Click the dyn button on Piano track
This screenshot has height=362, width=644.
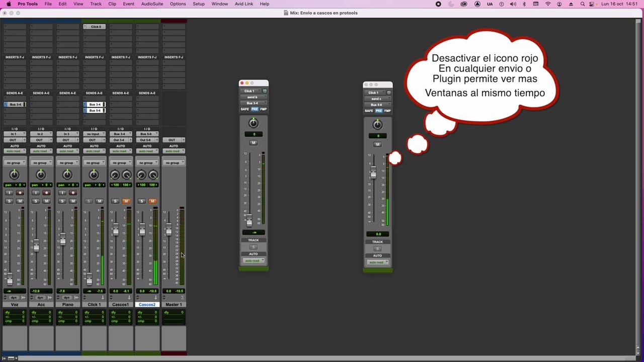point(66,298)
